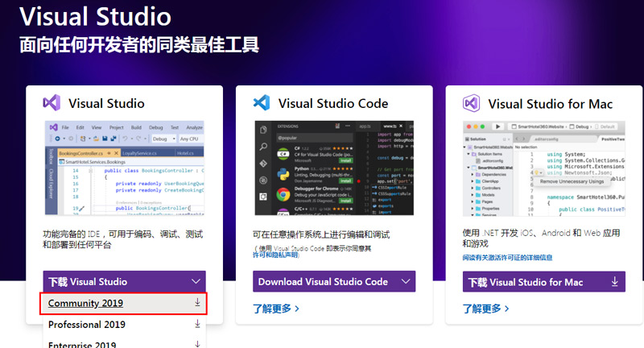Click the Visual Studio for Mac screenshot thumbnail

543,168
